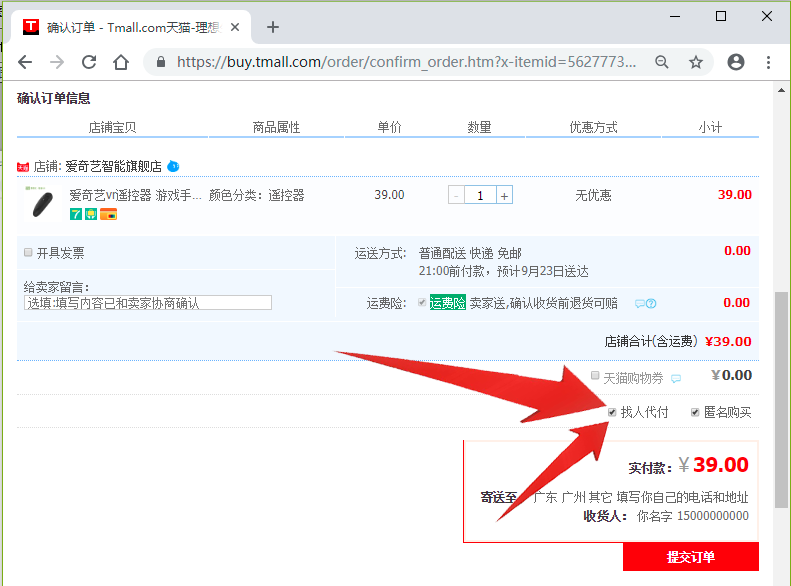Open the browser three-dot menu
791x586 pixels.
pyautogui.click(x=768, y=62)
